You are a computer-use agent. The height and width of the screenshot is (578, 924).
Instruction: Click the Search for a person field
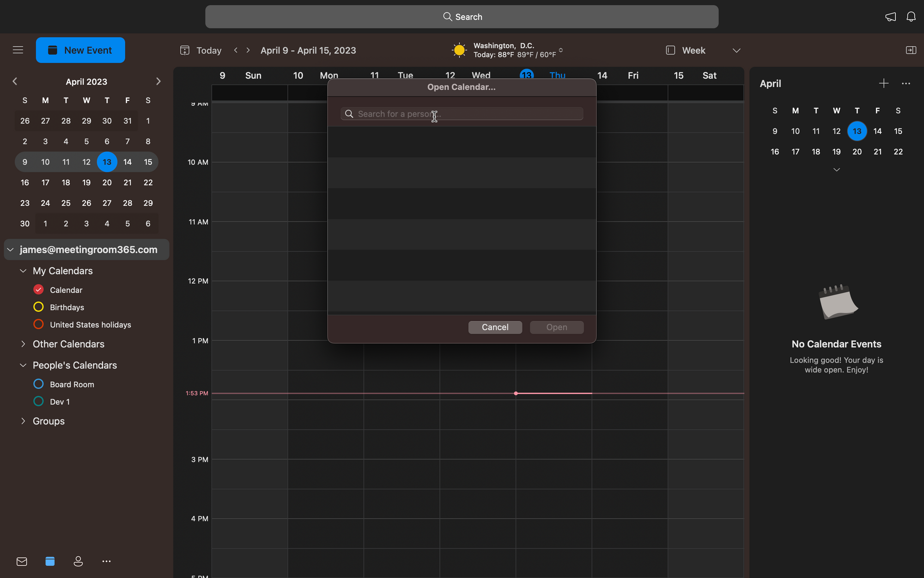(x=462, y=114)
